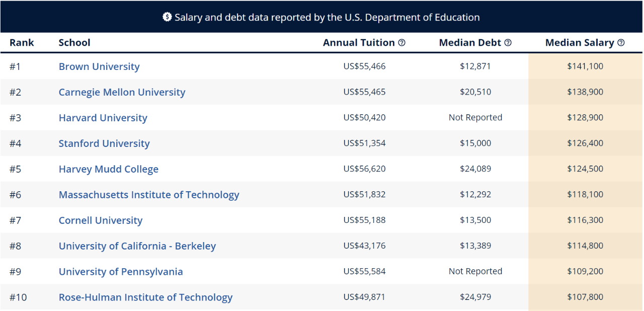Click the Median Debt column header
644x311 pixels.
pos(470,43)
